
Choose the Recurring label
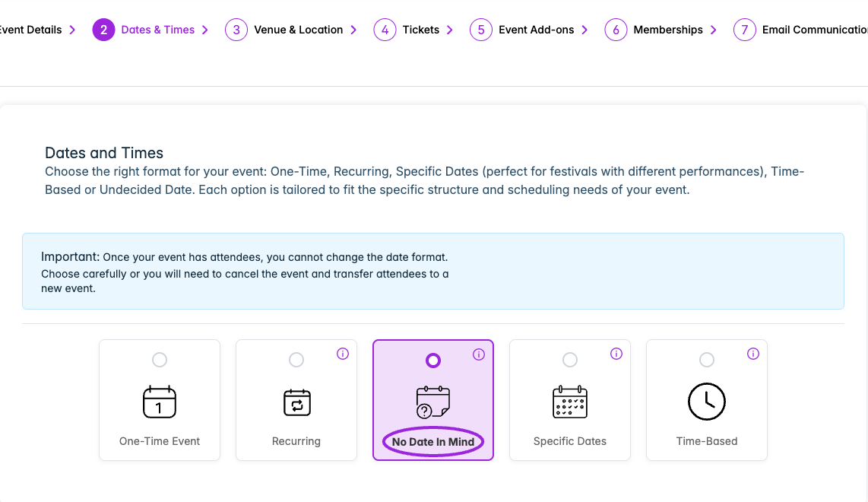tap(296, 441)
